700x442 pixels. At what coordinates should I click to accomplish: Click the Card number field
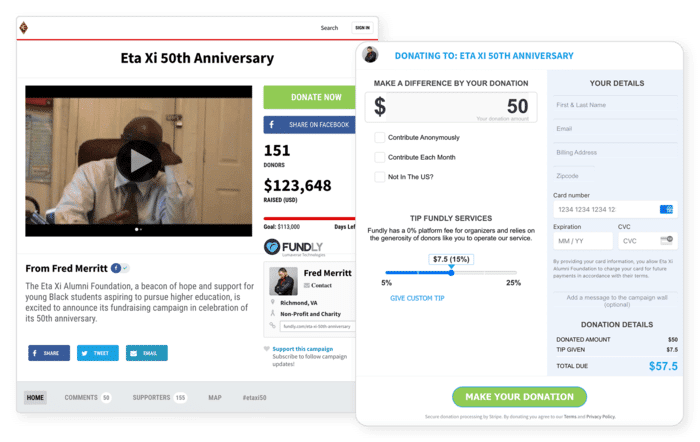pyautogui.click(x=615, y=209)
